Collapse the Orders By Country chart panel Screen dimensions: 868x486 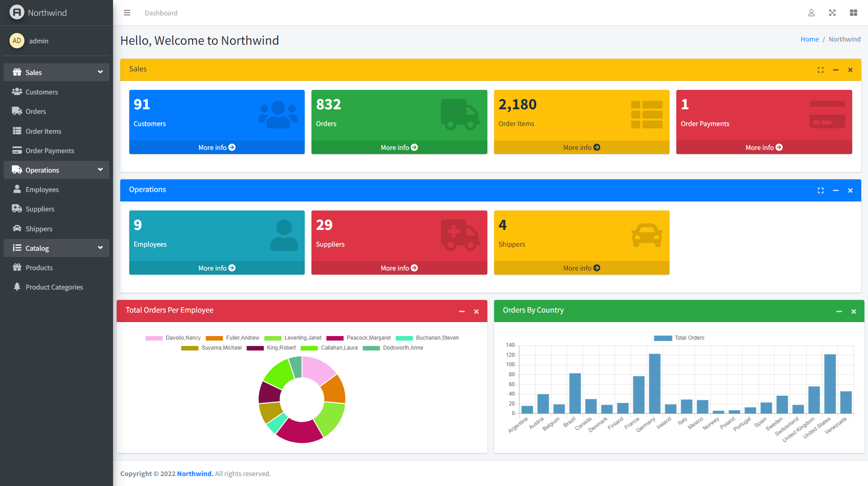click(839, 312)
